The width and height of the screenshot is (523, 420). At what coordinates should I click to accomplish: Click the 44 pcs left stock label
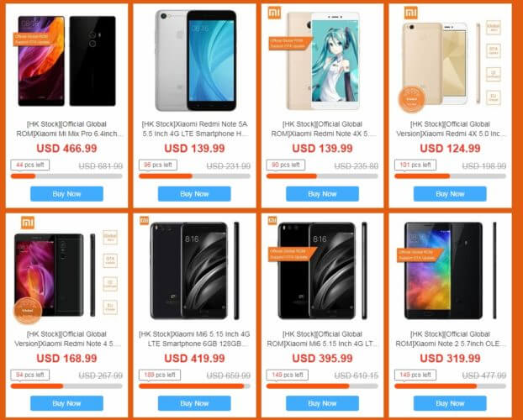tap(30, 165)
